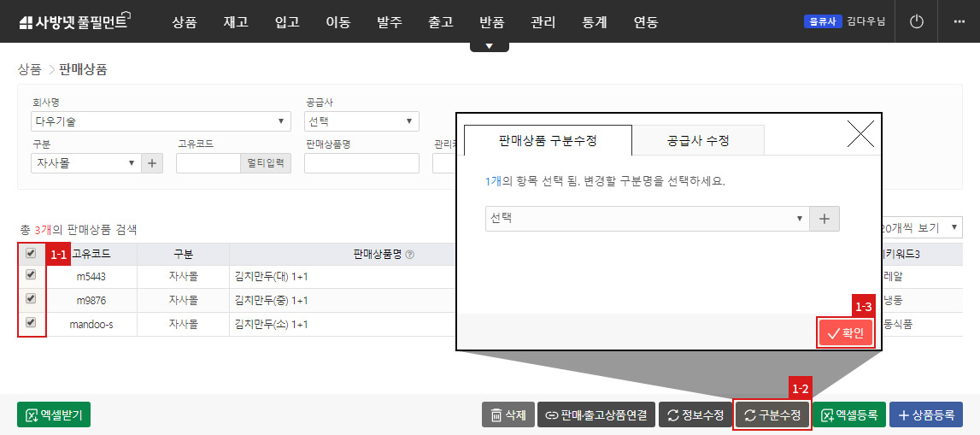
Task: Uncheck the m5443 row checkbox
Action: (31, 274)
